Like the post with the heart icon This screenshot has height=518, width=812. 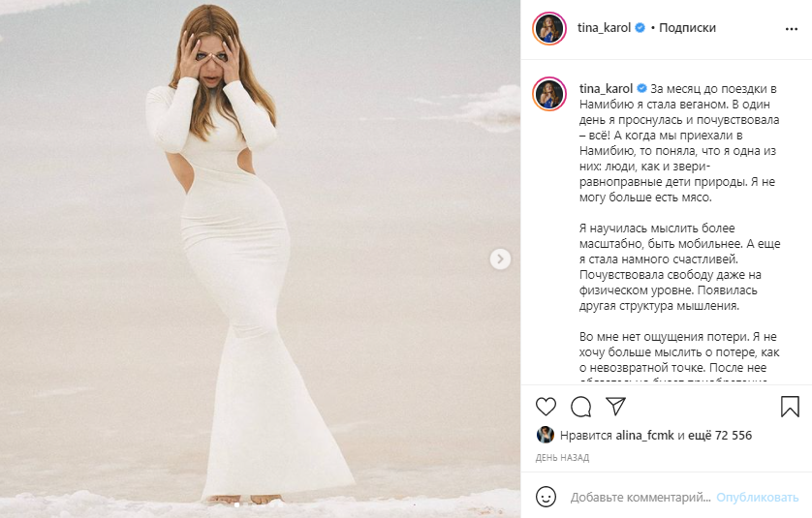(x=547, y=406)
